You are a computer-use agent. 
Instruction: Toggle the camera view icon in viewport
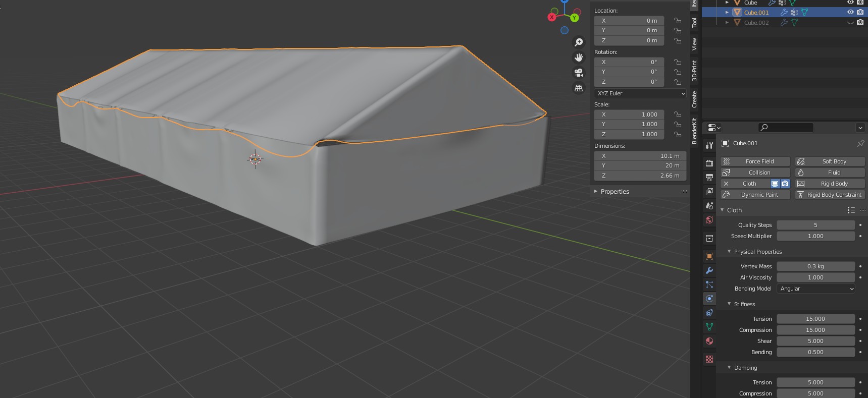coord(579,73)
